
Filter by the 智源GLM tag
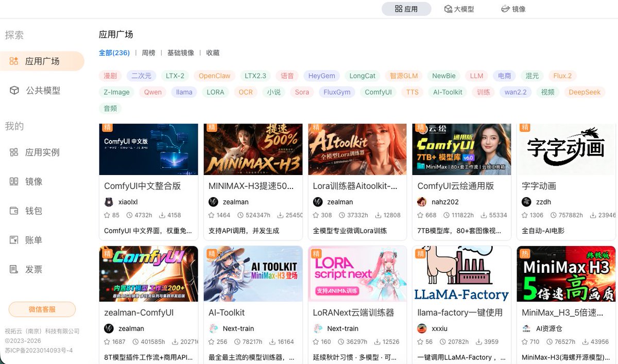tap(404, 76)
